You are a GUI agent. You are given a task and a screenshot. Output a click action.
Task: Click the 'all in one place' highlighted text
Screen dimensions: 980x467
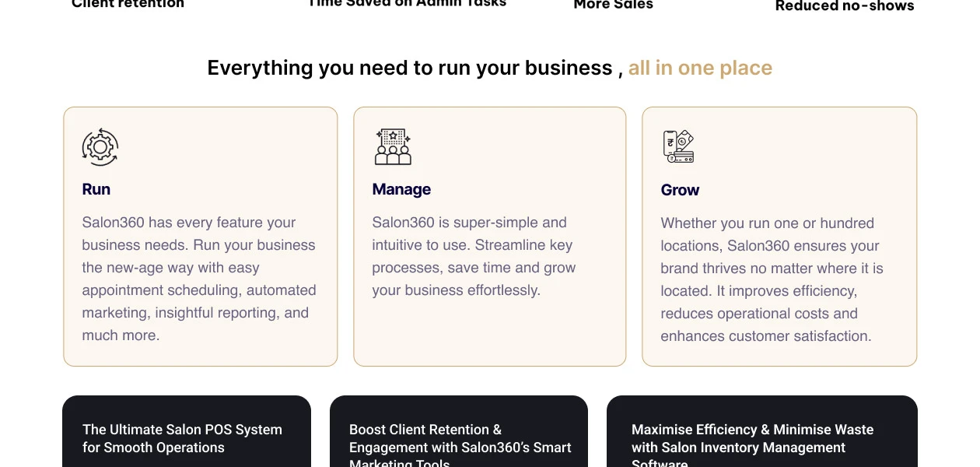700,68
